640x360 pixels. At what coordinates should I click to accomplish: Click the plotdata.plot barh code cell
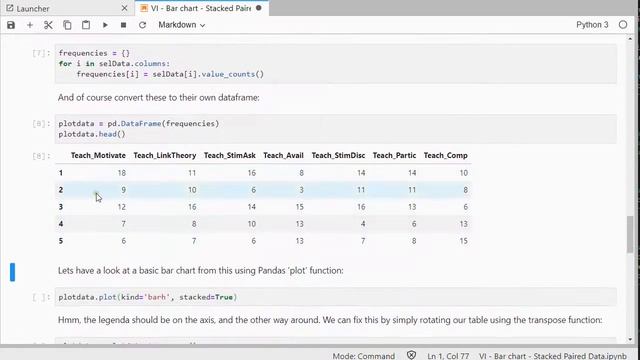click(x=336, y=297)
